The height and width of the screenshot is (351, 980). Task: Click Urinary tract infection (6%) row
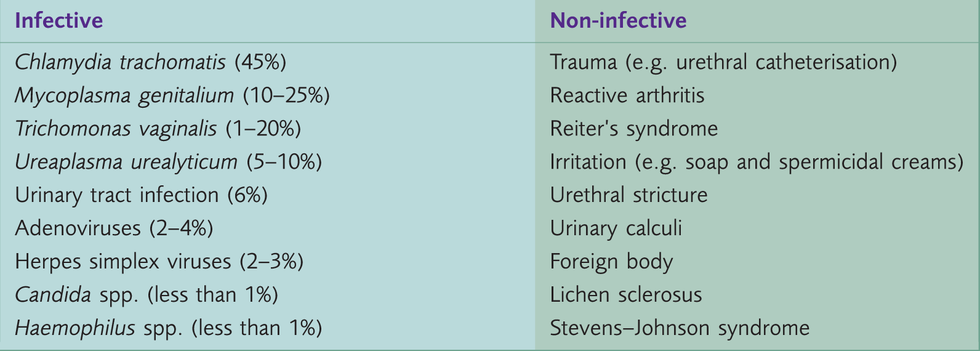click(x=142, y=195)
